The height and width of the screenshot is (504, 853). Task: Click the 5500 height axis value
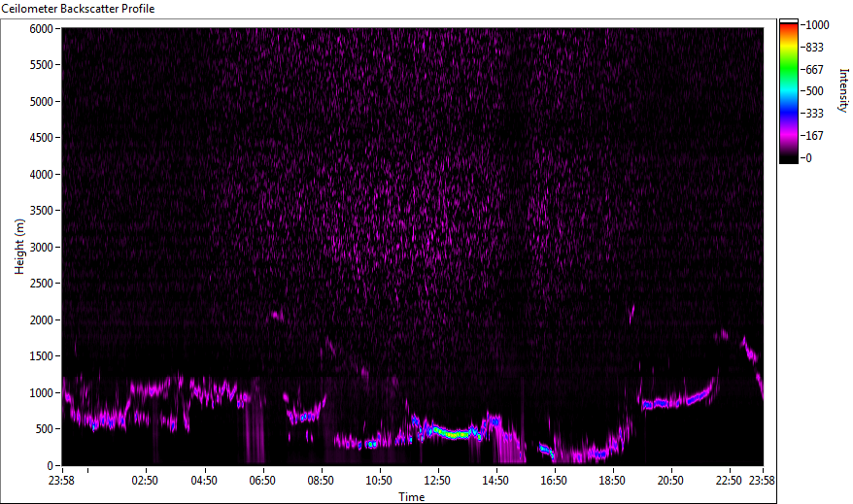click(x=42, y=65)
